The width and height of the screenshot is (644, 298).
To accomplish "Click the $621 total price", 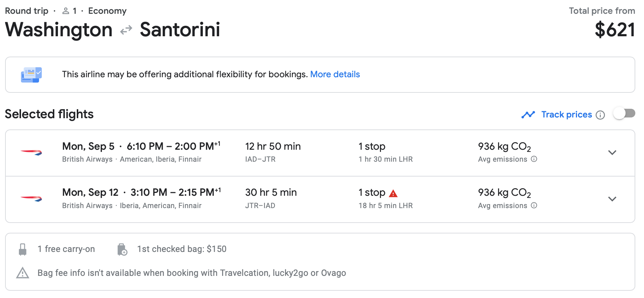I will (x=615, y=30).
